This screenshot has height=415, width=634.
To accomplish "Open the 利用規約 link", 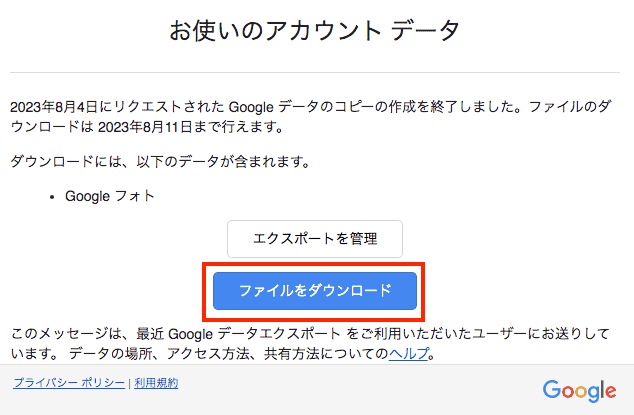I will [156, 383].
